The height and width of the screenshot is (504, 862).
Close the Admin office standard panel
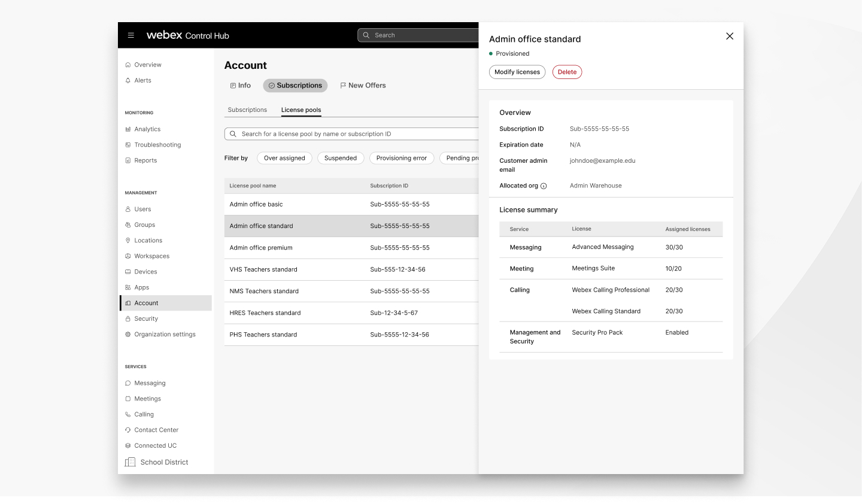click(730, 36)
